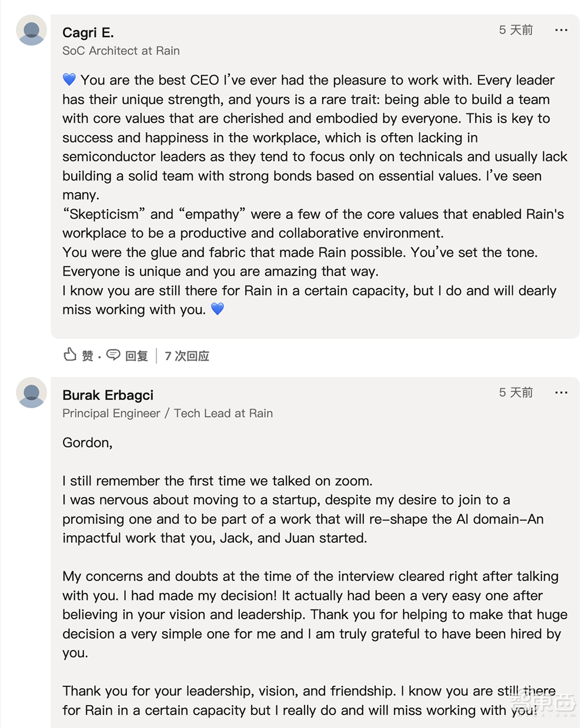Click "Principal Engineer / Tech Lead at Rain" headline
588x728 pixels.
click(168, 414)
